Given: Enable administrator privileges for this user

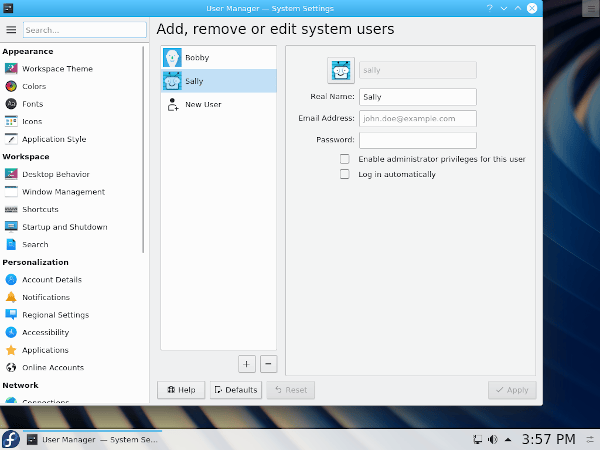Looking at the screenshot, I should coord(345,159).
